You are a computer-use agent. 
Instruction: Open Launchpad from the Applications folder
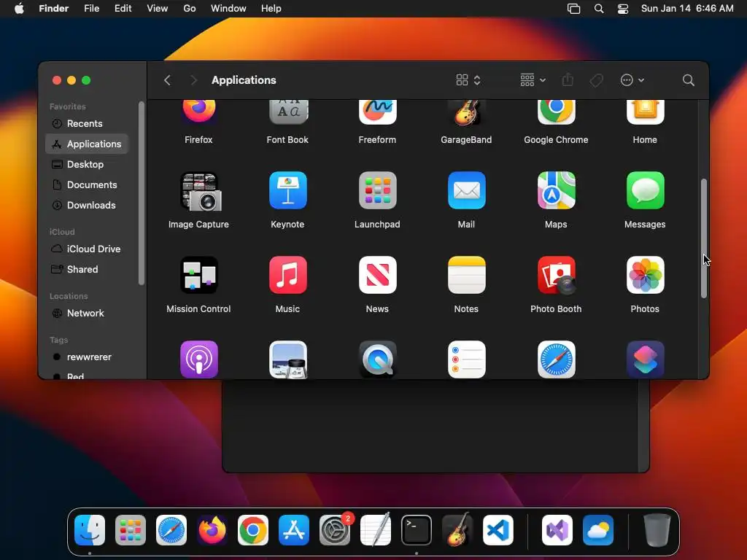(377, 190)
